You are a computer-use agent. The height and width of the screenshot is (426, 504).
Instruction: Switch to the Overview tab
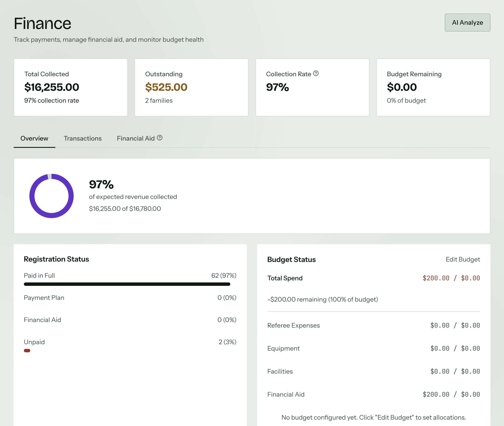tap(34, 138)
